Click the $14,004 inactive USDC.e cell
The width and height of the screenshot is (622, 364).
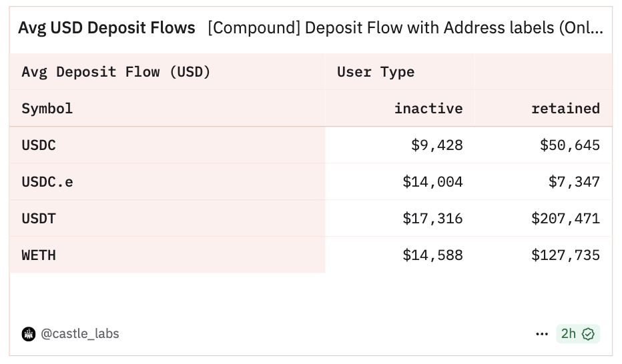click(432, 182)
